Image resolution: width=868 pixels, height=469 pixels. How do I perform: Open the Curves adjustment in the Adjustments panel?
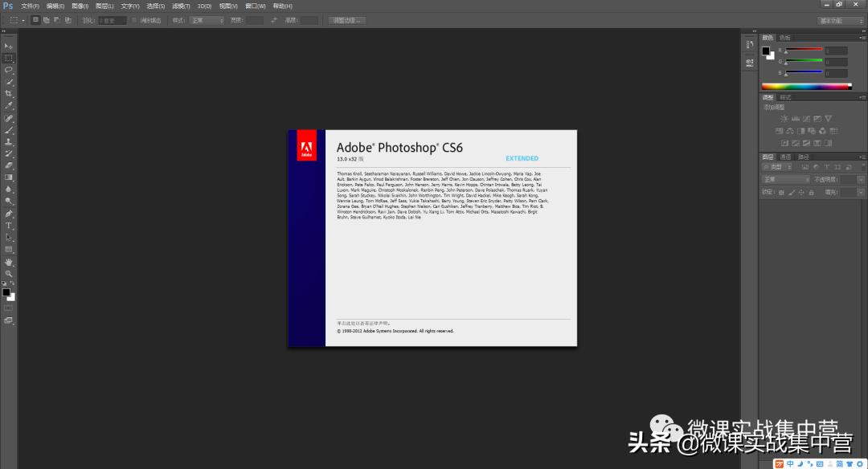(x=805, y=118)
